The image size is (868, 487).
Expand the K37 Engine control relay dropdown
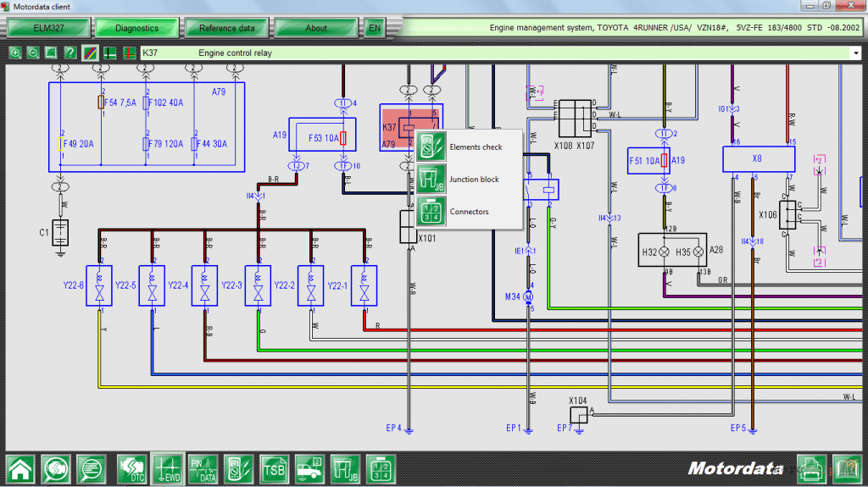pyautogui.click(x=856, y=53)
